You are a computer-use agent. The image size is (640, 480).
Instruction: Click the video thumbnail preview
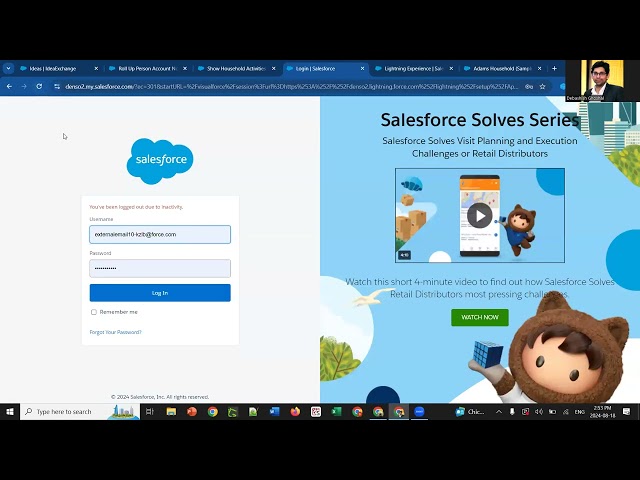pyautogui.click(x=480, y=215)
